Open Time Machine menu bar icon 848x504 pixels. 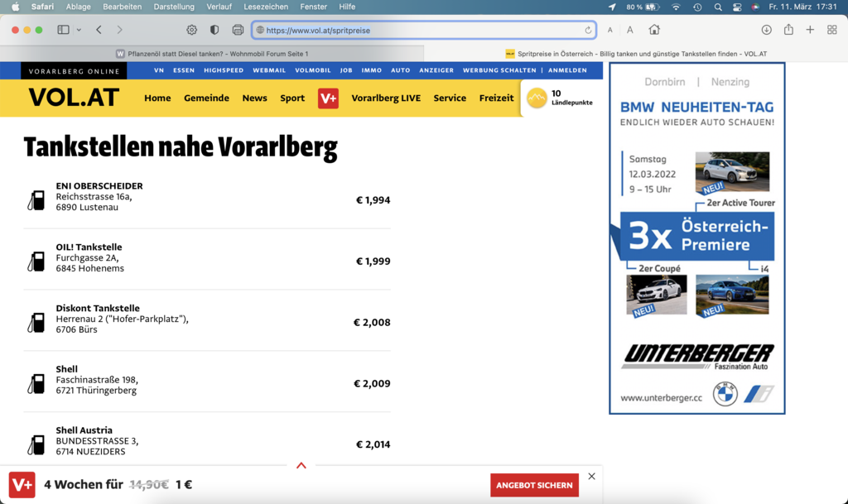coord(697,7)
